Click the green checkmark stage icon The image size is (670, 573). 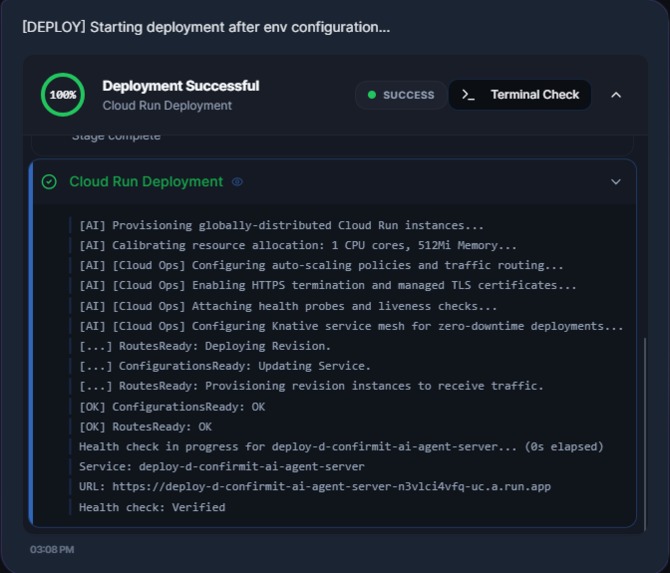coord(49,182)
